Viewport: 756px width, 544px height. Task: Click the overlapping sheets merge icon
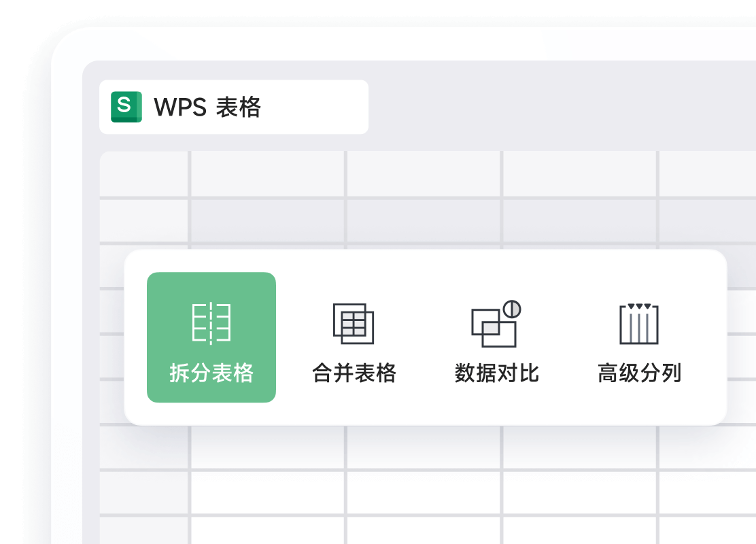click(x=354, y=324)
